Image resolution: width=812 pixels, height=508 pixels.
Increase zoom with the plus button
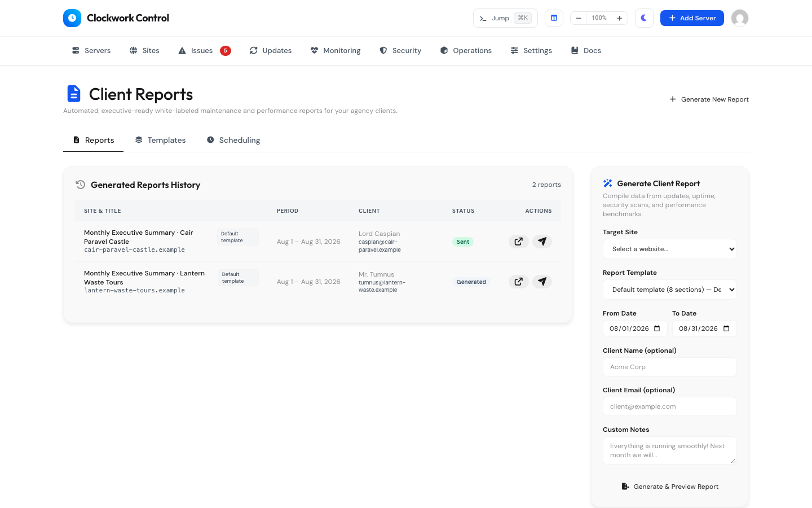pyautogui.click(x=619, y=18)
